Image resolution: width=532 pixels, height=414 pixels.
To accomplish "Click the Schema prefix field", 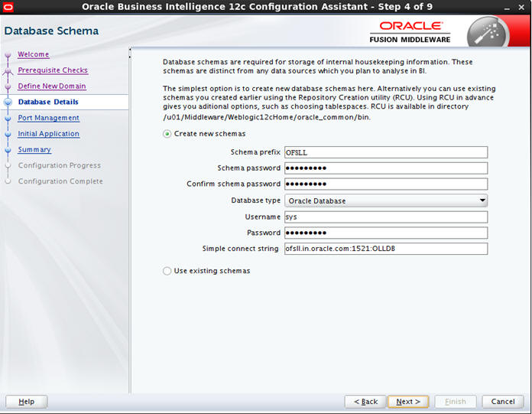I will 386,152.
